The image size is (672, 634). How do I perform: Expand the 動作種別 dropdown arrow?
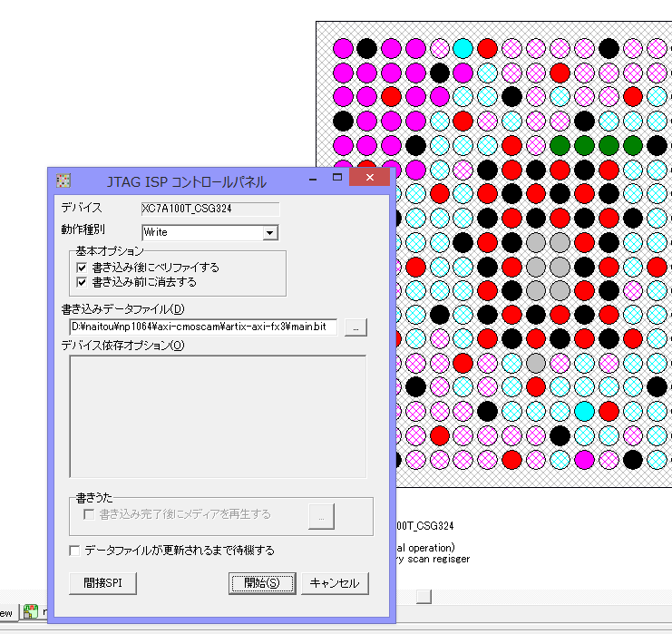pyautogui.click(x=269, y=232)
